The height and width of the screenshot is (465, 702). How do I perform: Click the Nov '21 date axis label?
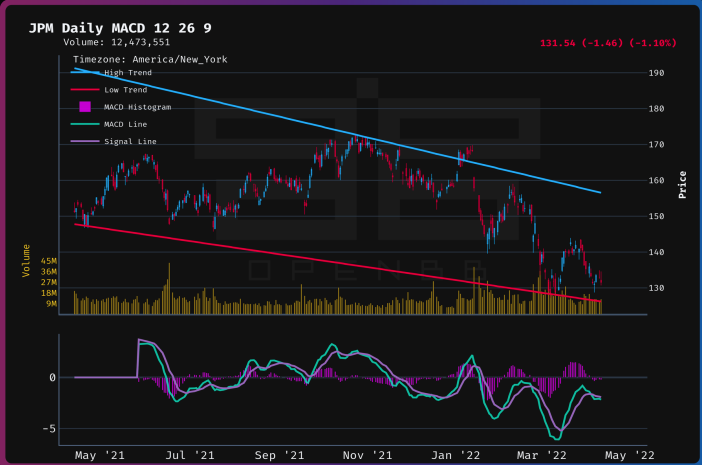tap(369, 455)
